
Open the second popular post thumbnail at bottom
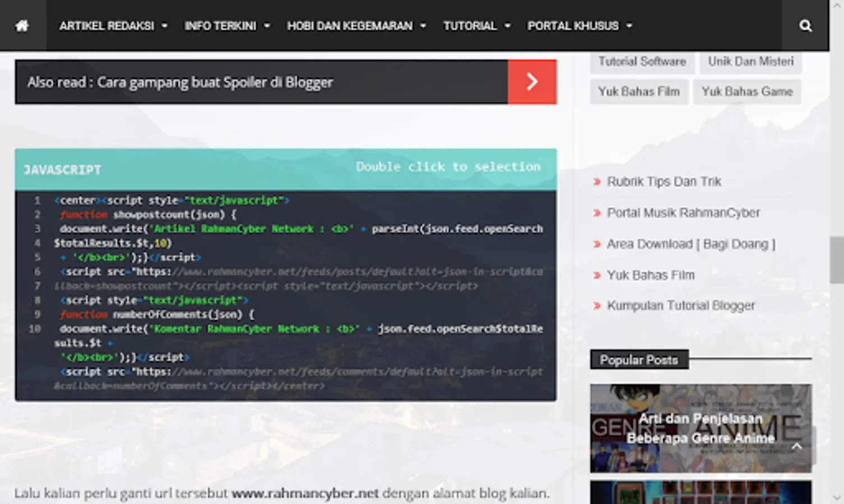[x=701, y=492]
